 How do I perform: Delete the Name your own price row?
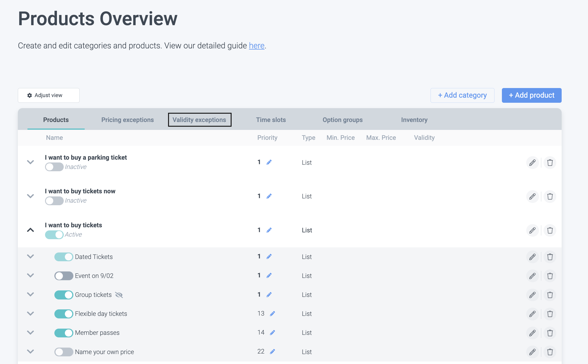(550, 352)
